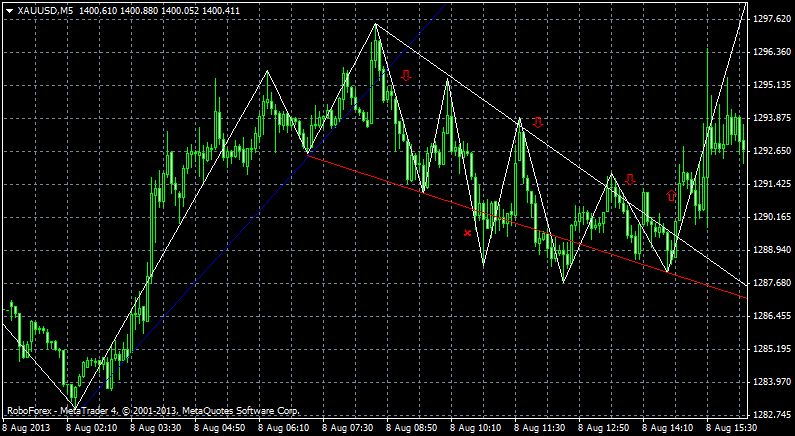
Task: Click price scale label 1286.455
Action: [773, 316]
